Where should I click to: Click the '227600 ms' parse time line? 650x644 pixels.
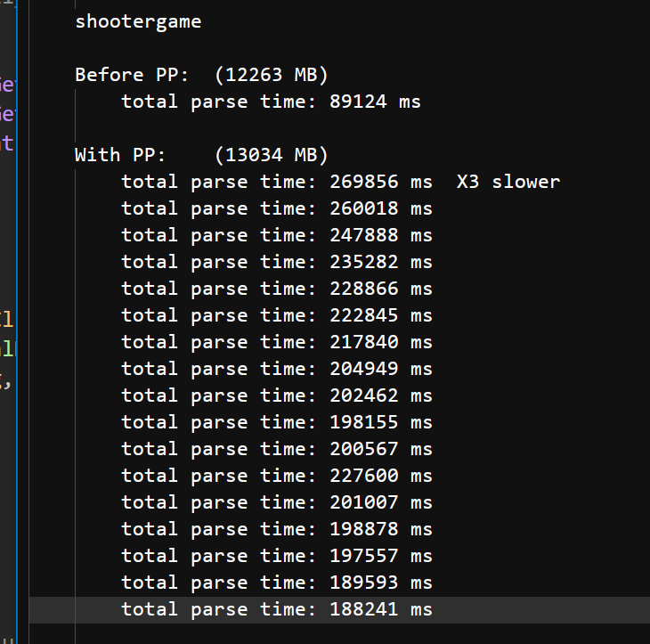(277, 476)
